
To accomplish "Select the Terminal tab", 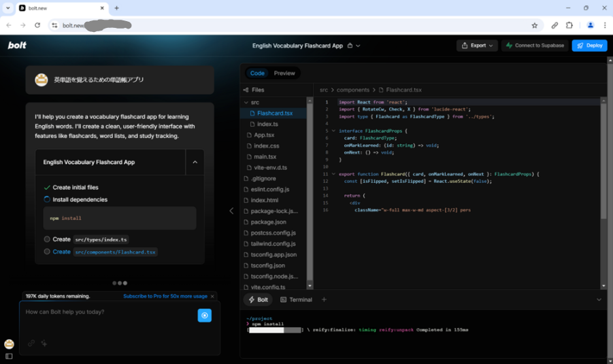I will point(296,300).
